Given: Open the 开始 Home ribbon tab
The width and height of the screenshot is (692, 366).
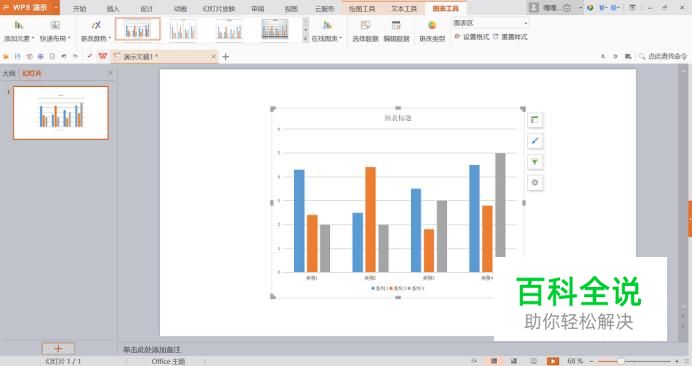Looking at the screenshot, I should pyautogui.click(x=79, y=8).
